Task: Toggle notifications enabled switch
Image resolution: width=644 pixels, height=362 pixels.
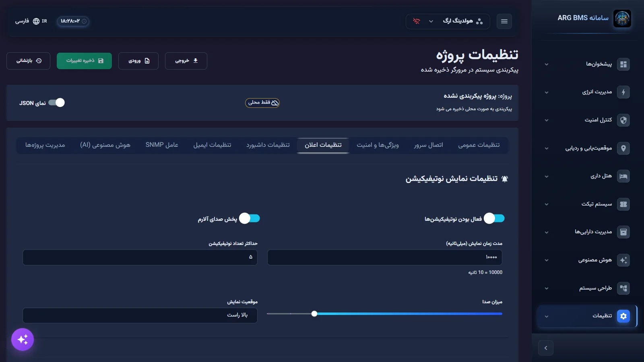Action: (x=494, y=218)
